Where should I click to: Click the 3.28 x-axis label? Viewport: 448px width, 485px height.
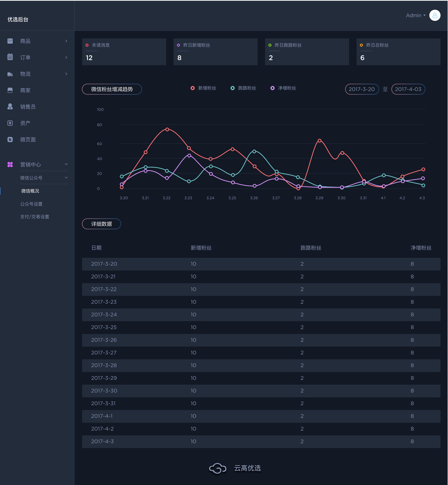pos(297,198)
